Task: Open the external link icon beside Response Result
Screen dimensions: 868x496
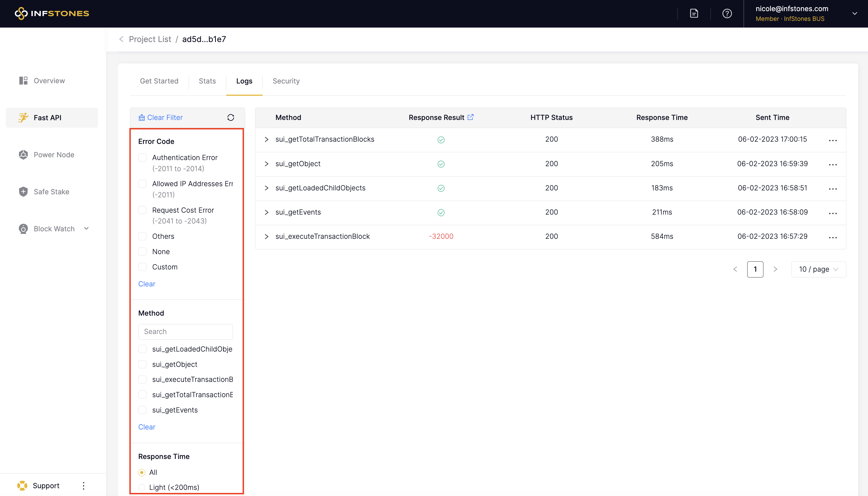Action: point(470,117)
